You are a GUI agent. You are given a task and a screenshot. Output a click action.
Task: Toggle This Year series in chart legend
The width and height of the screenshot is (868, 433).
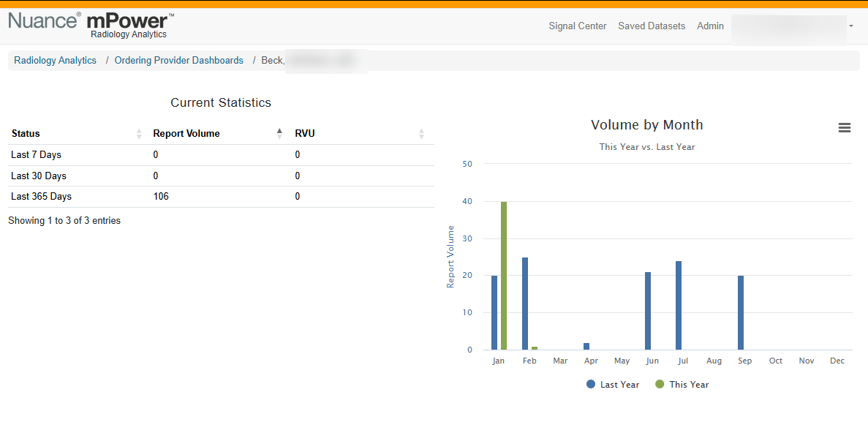[x=682, y=384]
